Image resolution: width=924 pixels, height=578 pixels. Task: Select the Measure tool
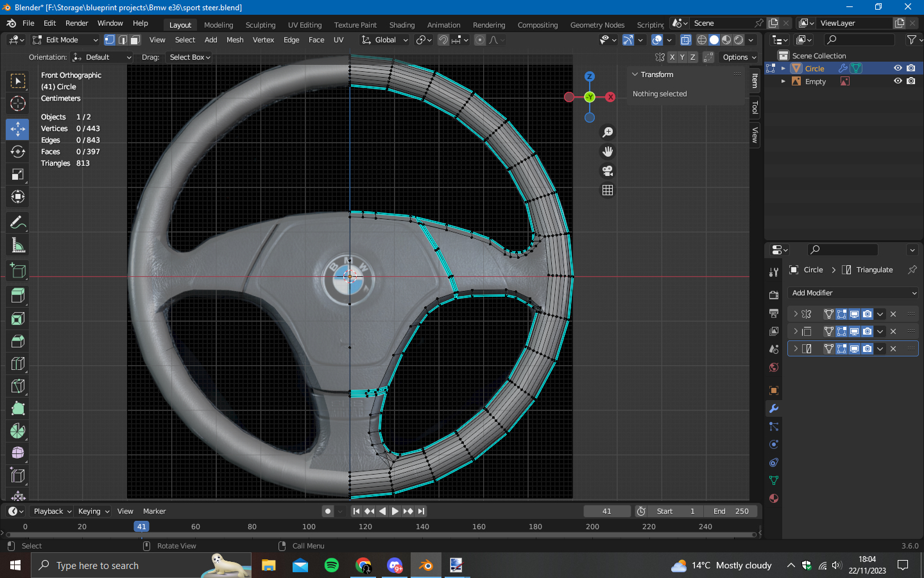pos(17,245)
